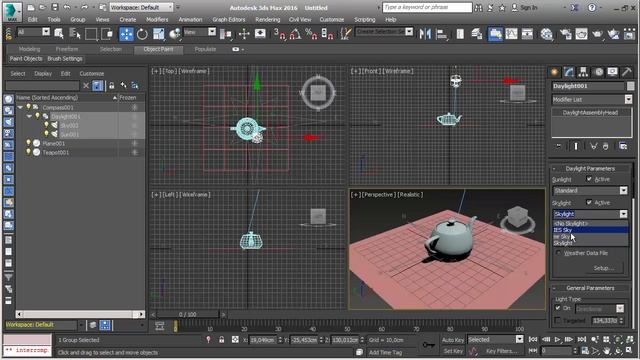
Task: Switch to the Display command panel icon
Action: pyautogui.click(x=612, y=72)
